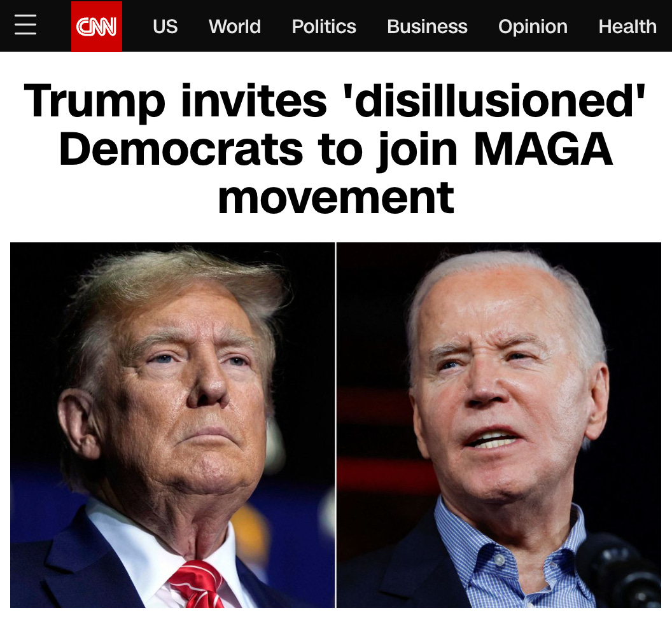672x617 pixels.
Task: Click the word 'movement' in the headline
Action: 335,198
